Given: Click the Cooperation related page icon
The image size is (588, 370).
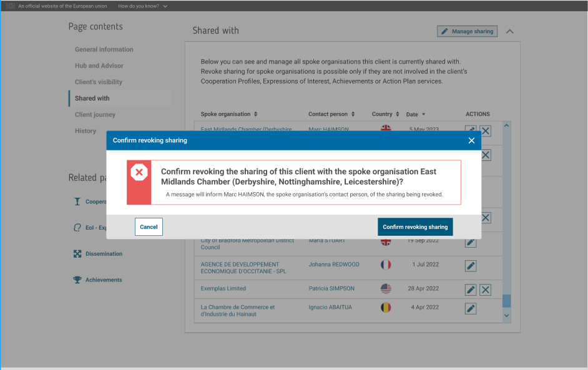Looking at the screenshot, I should 77,202.
